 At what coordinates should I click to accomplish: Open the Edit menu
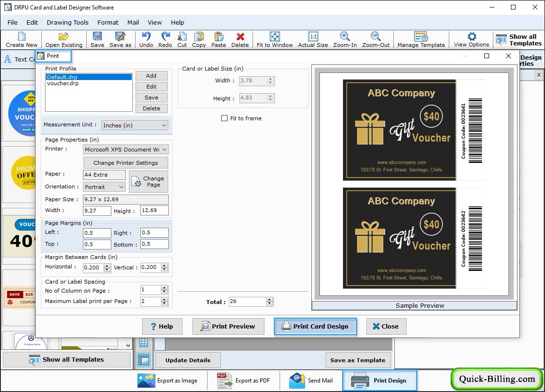click(x=32, y=23)
